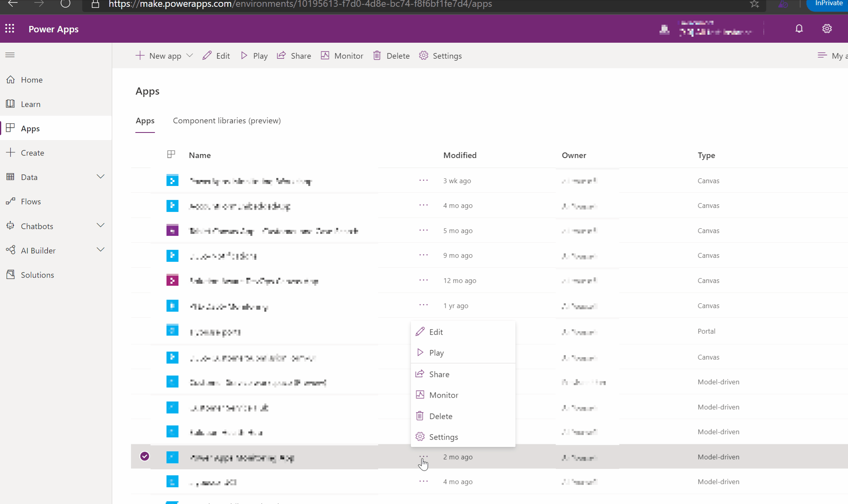Click the app type column header icon
This screenshot has width=848, height=504.
click(x=171, y=155)
